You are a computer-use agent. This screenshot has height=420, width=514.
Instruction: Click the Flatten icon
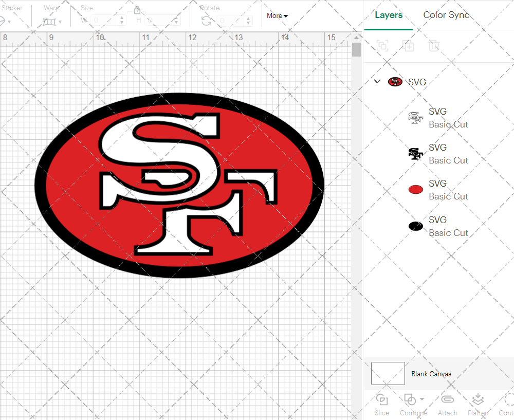[x=478, y=400]
